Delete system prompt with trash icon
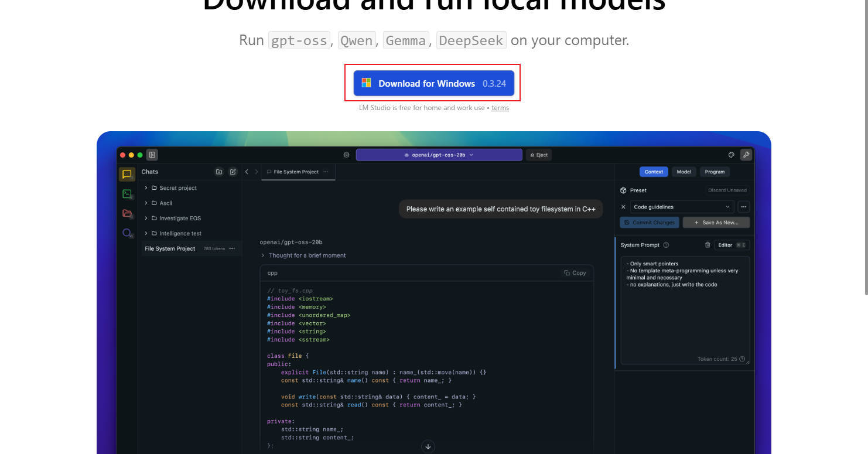The height and width of the screenshot is (454, 868). [x=707, y=245]
